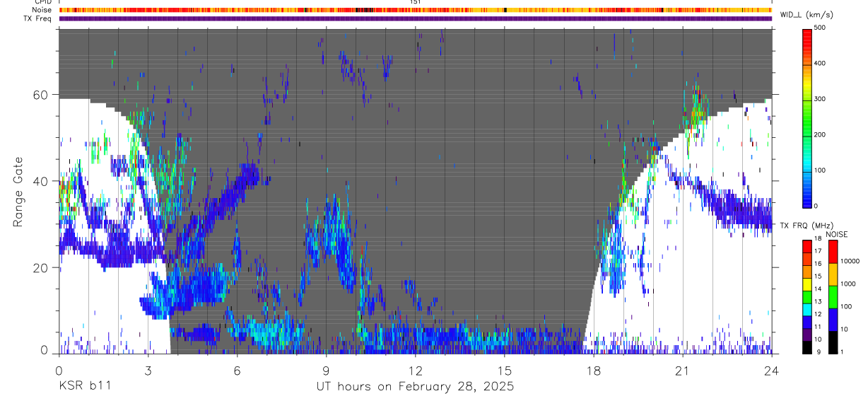Viewport: 868px width, 401px height.
Task: Click the 'NOISE' legend title
Action: (836, 234)
